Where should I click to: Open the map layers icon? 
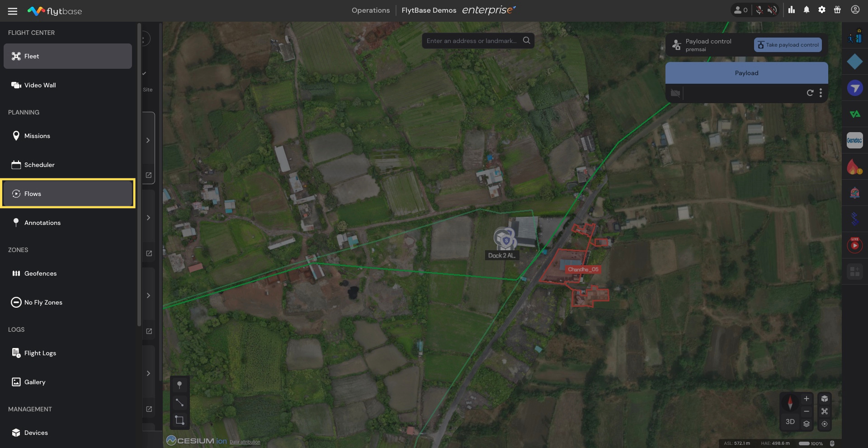point(807,424)
